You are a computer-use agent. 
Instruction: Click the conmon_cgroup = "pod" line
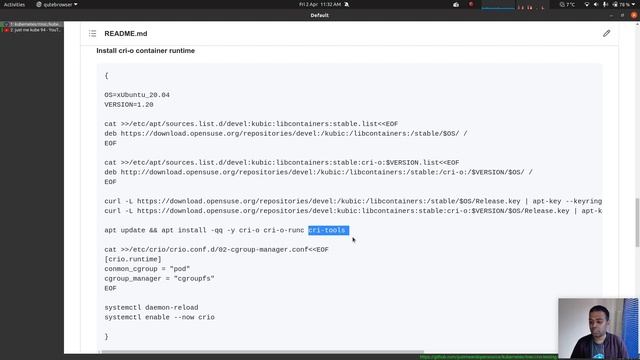147,269
